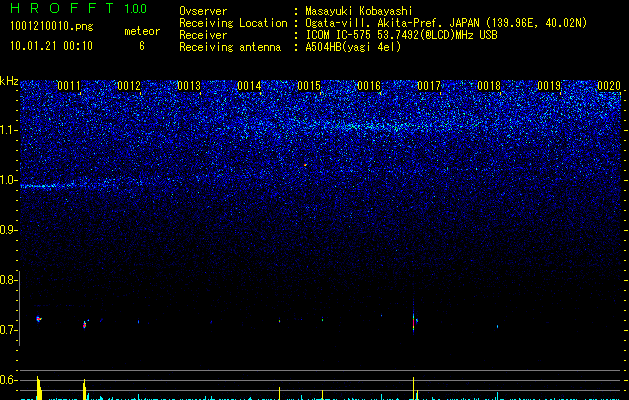Click the observer name Masayuki Kobayashi
This screenshot has height=400, width=629.
[359, 11]
